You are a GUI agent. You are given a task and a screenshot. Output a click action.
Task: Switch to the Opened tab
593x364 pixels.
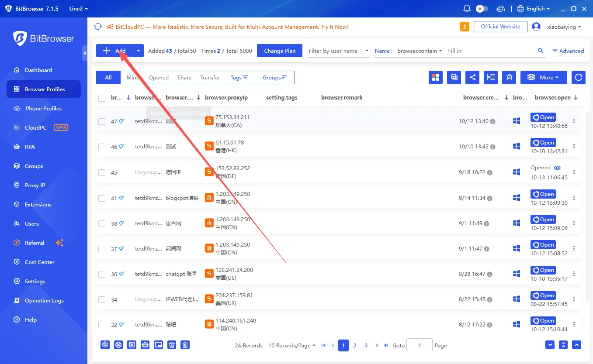tap(158, 77)
